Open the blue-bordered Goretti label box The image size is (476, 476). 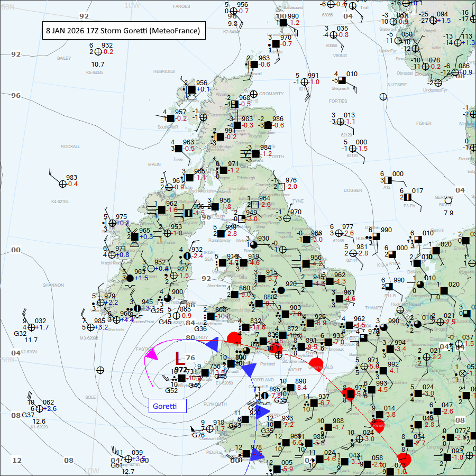click(167, 406)
